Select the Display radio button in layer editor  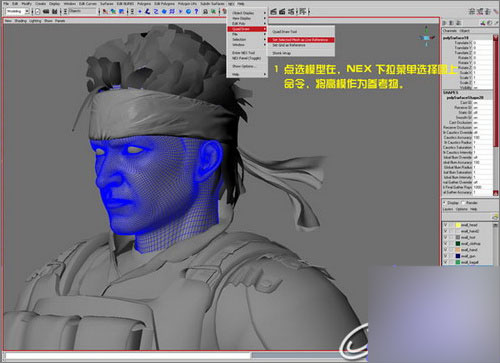pos(445,203)
